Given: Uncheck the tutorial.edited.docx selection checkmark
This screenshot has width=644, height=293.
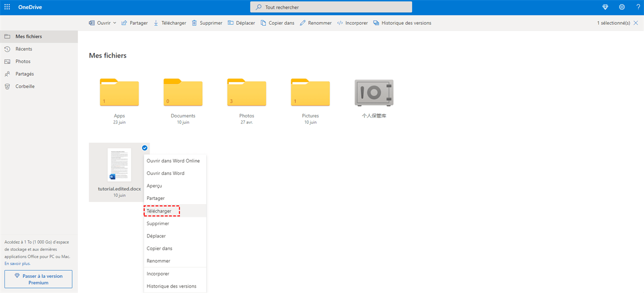Looking at the screenshot, I should [x=145, y=148].
